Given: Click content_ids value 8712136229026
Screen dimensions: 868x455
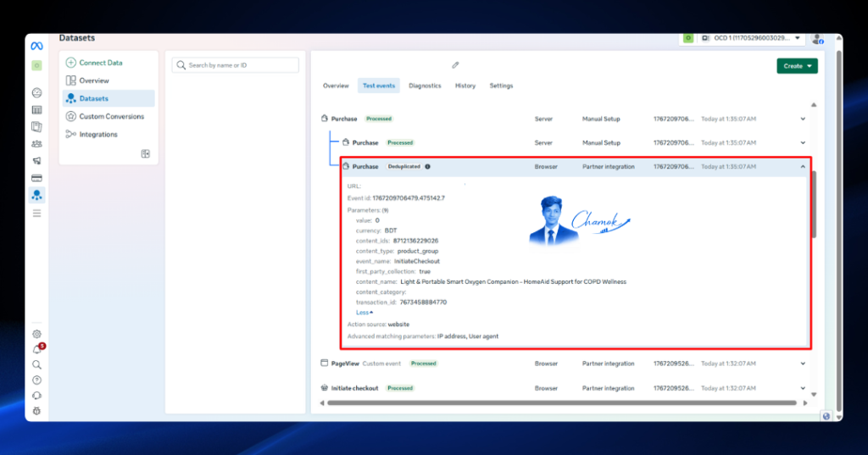Looking at the screenshot, I should click(x=415, y=241).
